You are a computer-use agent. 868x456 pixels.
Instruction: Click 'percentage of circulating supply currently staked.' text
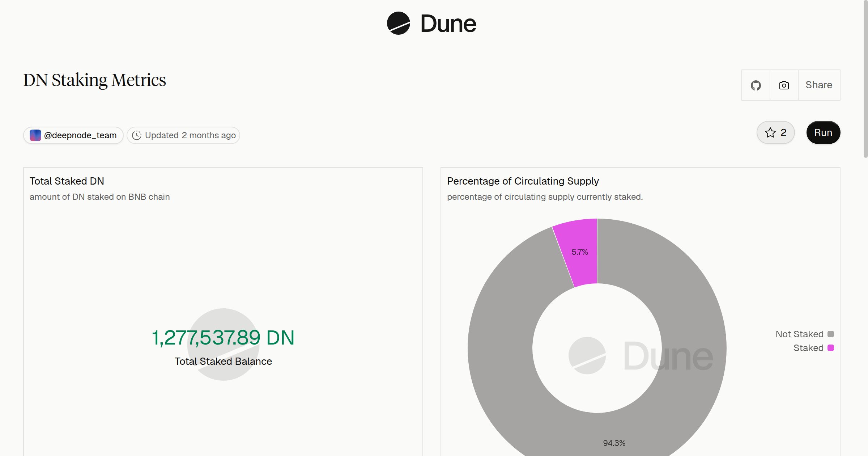click(x=545, y=197)
